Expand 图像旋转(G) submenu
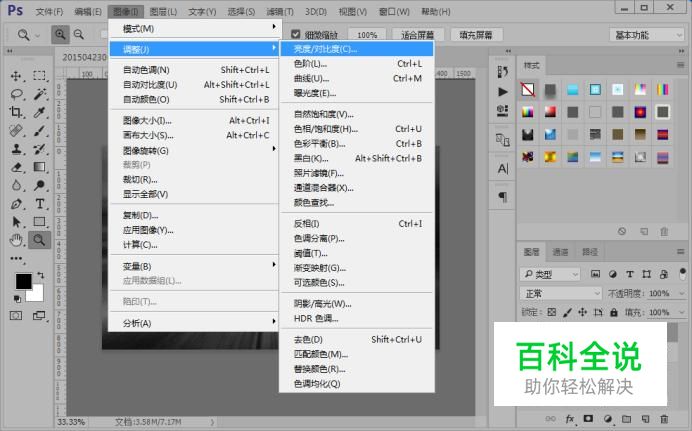Image resolution: width=692 pixels, height=431 pixels. 193,150
